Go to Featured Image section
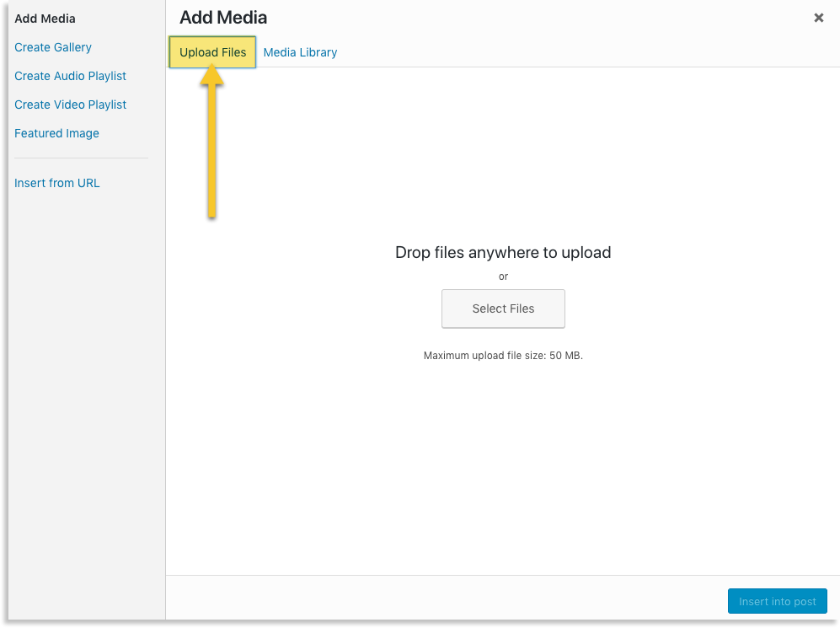This screenshot has height=628, width=840. pos(56,133)
